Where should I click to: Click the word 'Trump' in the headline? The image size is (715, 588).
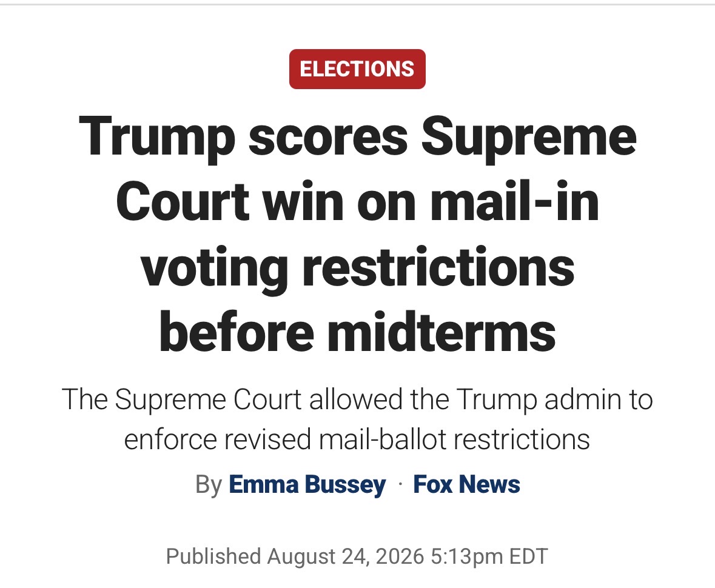(x=156, y=137)
